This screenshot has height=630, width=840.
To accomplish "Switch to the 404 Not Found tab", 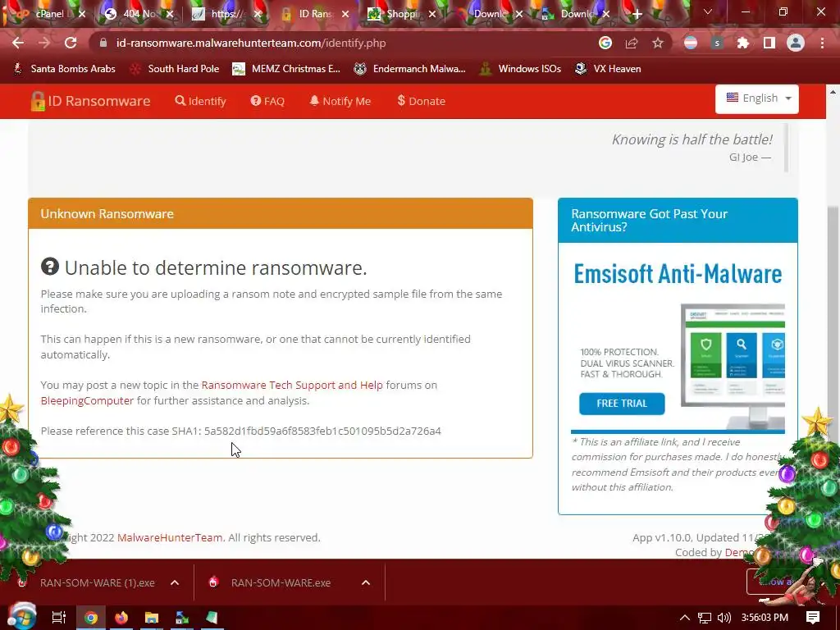I will pos(138,14).
